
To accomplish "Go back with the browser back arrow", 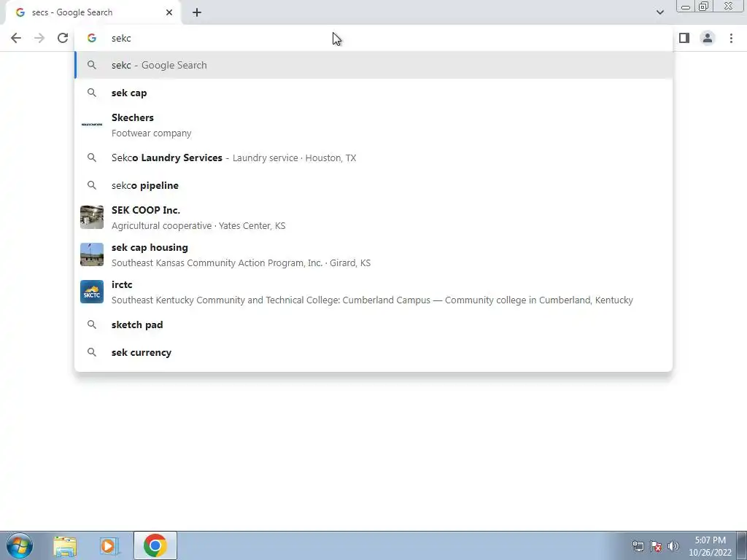I will click(x=16, y=38).
